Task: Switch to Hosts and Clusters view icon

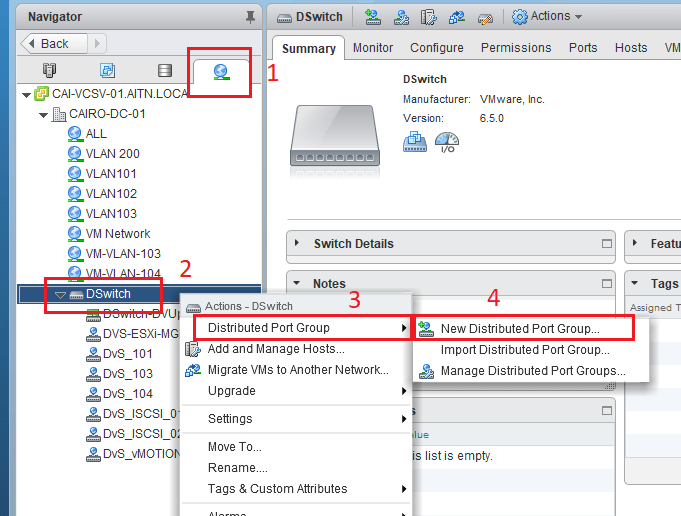Action: tap(48, 71)
